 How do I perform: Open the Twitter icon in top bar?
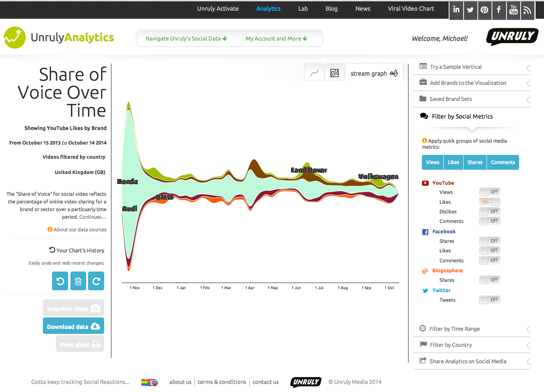pyautogui.click(x=470, y=10)
